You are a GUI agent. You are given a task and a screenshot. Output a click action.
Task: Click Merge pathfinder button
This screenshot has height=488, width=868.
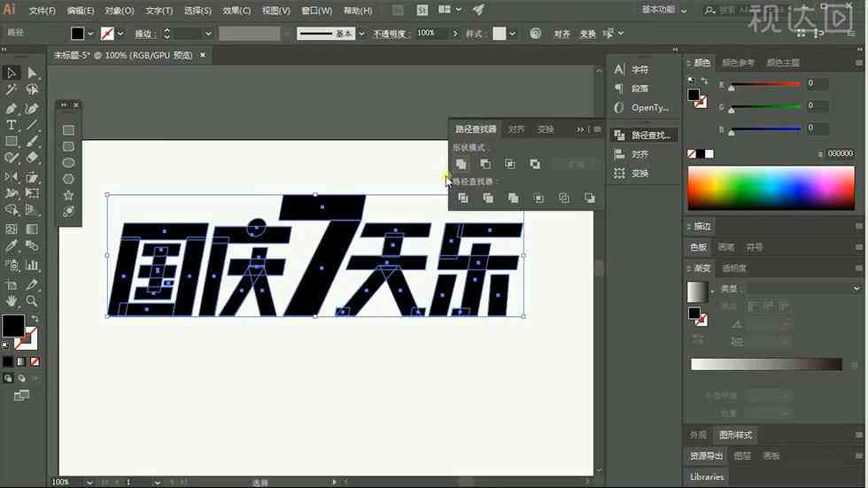513,198
